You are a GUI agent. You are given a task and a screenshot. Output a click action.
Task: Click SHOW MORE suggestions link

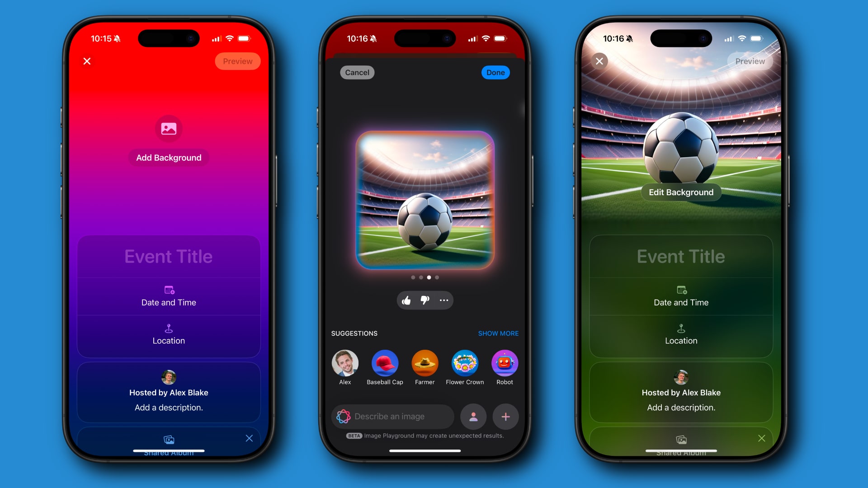tap(498, 333)
